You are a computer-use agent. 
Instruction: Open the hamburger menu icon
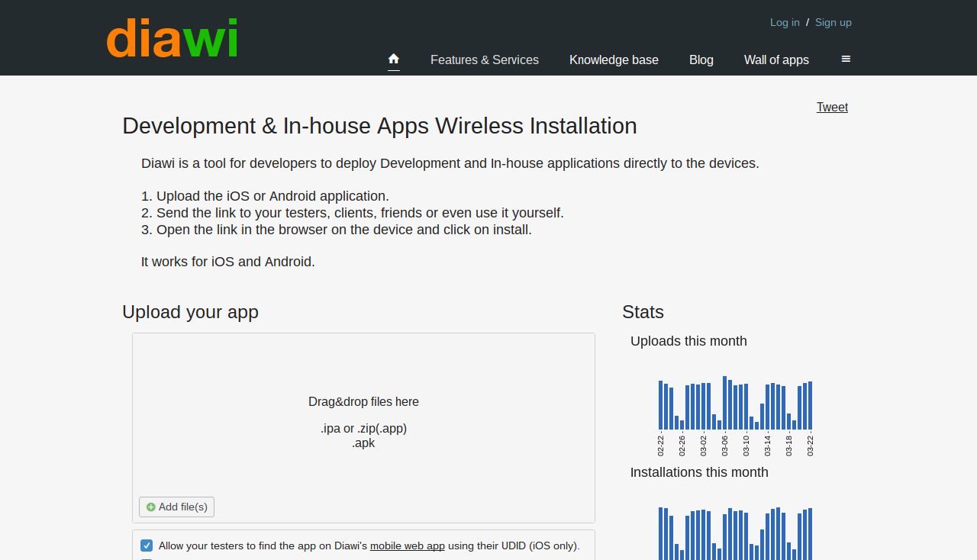pyautogui.click(x=846, y=59)
